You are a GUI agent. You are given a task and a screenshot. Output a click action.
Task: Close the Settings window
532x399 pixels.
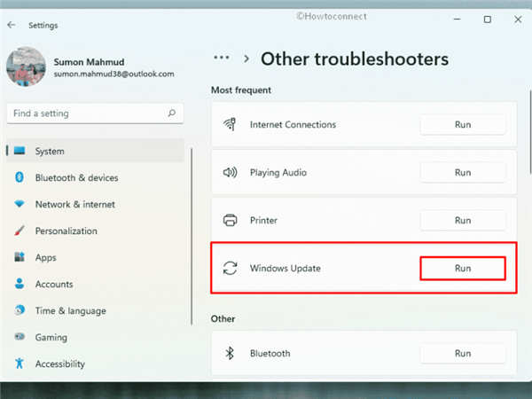pos(518,20)
